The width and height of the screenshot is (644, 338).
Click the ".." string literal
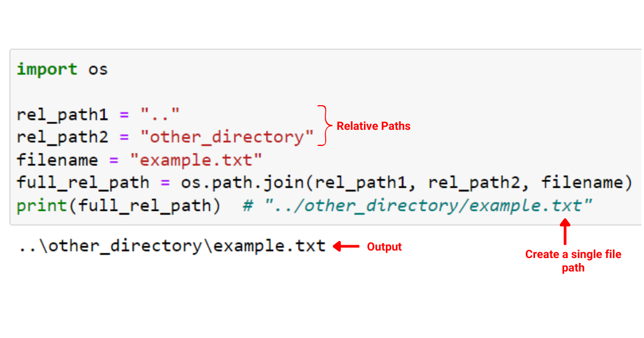160,114
